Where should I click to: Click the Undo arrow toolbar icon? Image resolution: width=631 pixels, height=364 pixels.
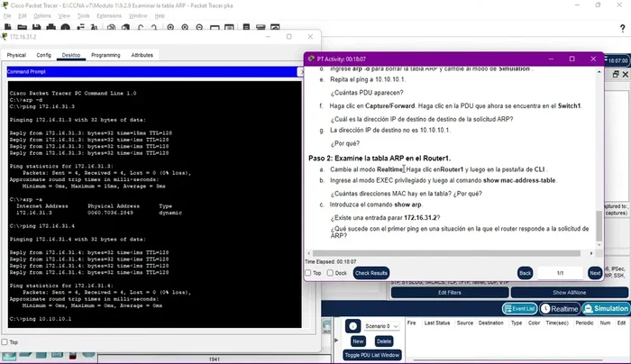click(141, 27)
